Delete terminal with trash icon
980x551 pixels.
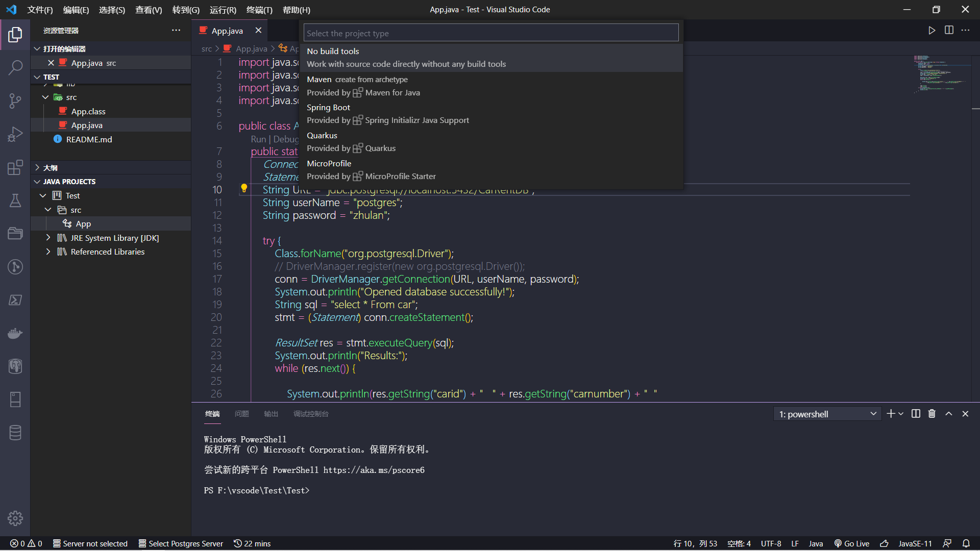[932, 414]
